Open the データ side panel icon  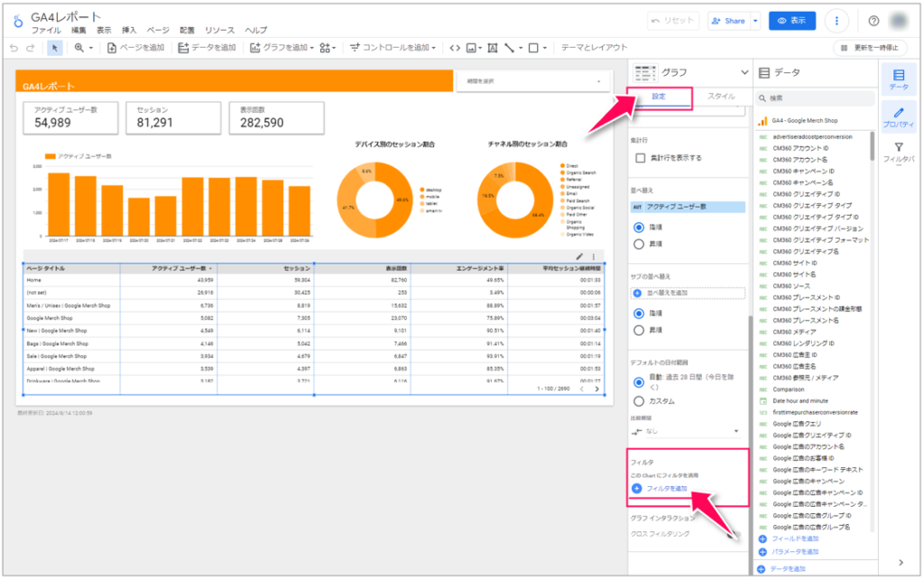899,80
